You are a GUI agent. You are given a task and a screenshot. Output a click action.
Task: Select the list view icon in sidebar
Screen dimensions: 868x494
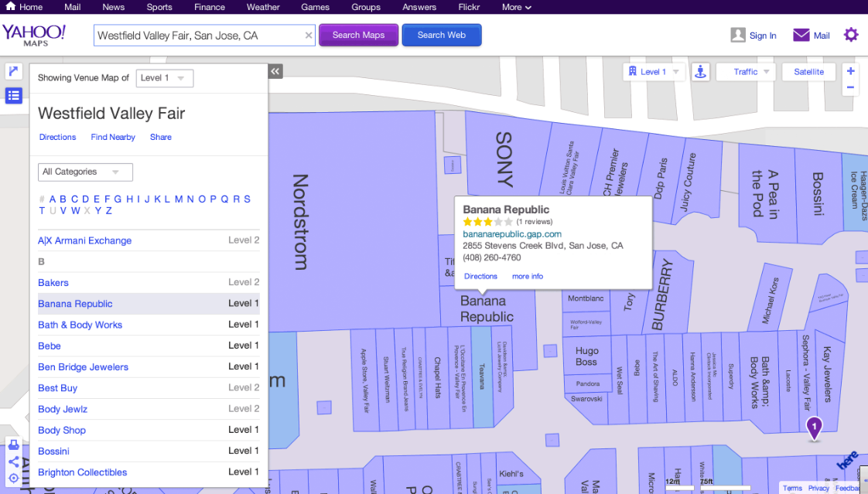click(x=14, y=96)
